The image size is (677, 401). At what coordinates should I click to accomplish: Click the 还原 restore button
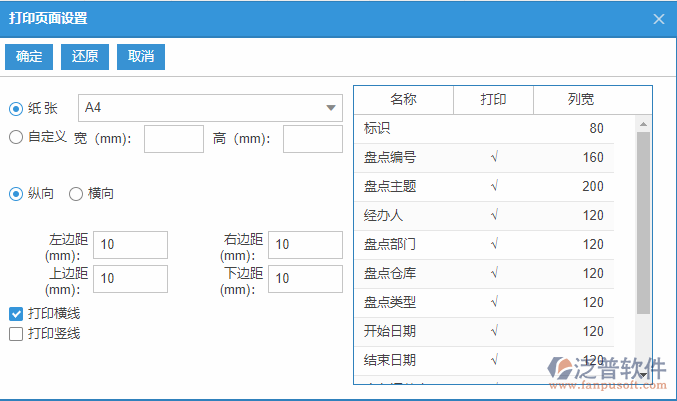[x=85, y=57]
